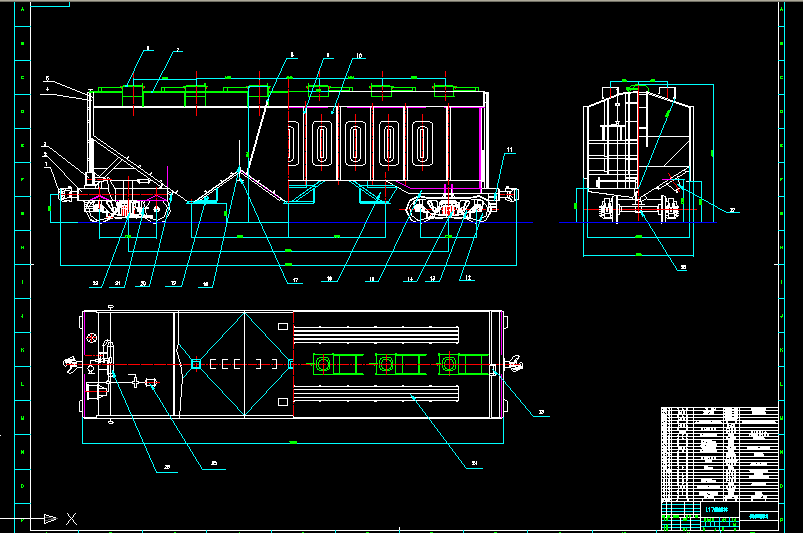Screen dimensions: 803x533
Task: Click the UCS X-axis label in the corner
Action: click(71, 518)
